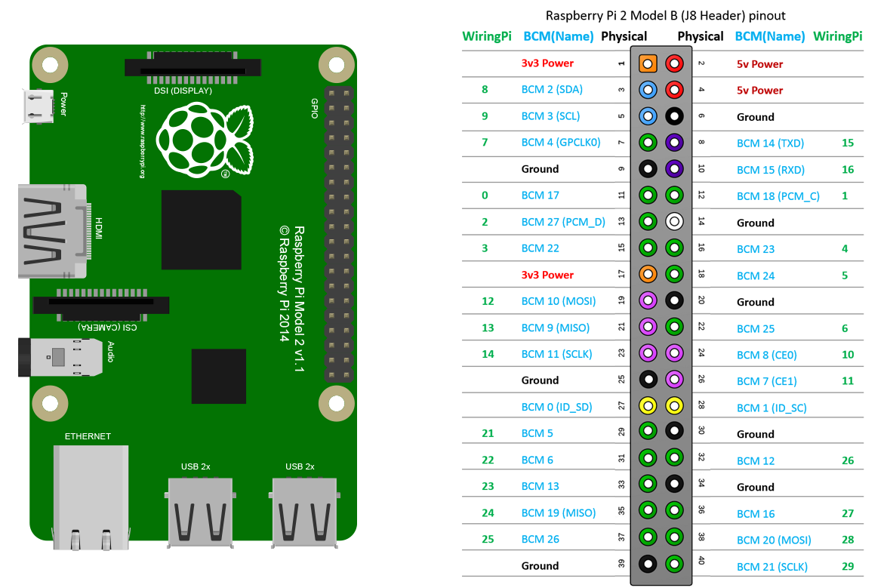Click the 'Raspberry Pi Model 2 v1.1' board text

pos(300,298)
